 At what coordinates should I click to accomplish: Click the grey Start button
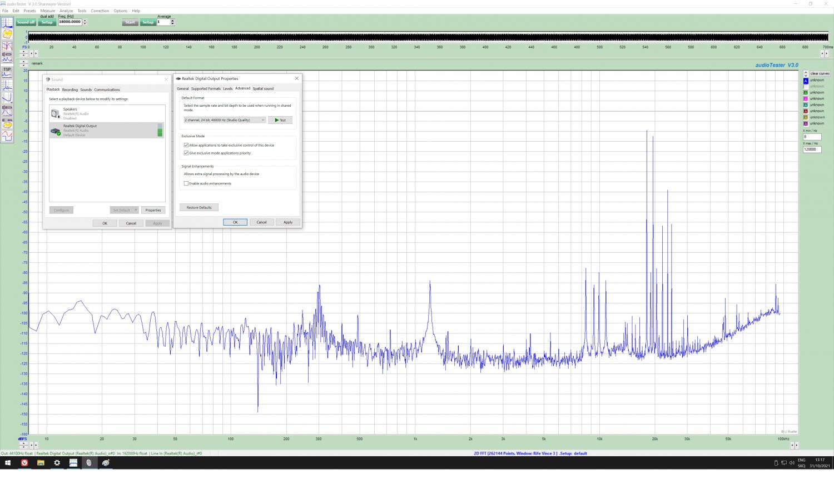[x=130, y=22]
